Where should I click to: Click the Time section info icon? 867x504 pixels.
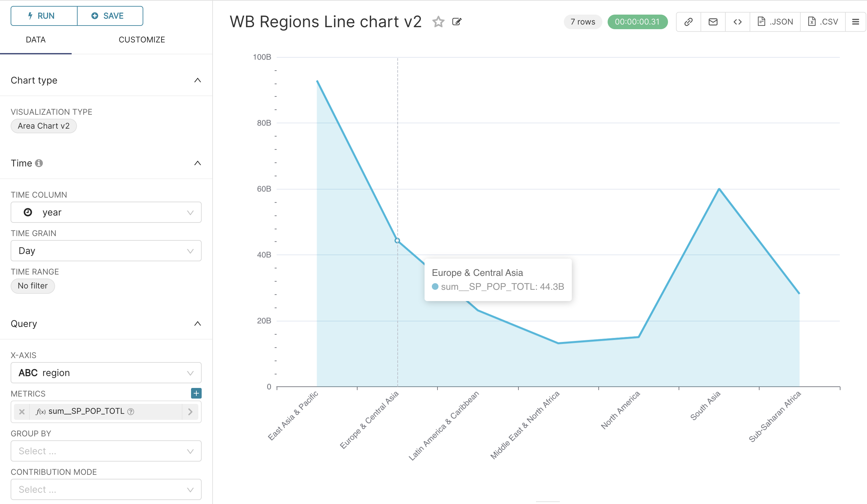click(39, 163)
